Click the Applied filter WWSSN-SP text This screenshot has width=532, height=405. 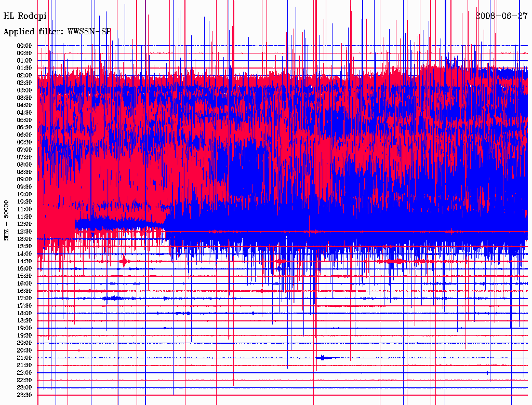(x=57, y=32)
